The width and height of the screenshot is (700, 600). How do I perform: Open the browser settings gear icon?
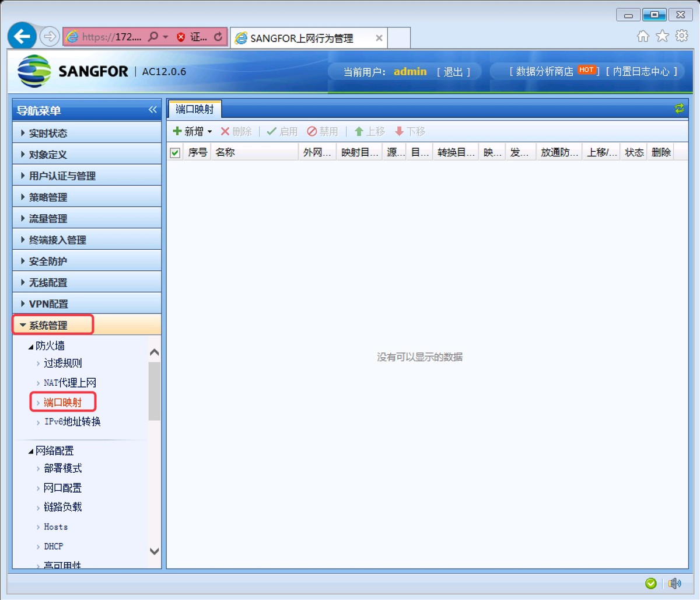pos(681,36)
